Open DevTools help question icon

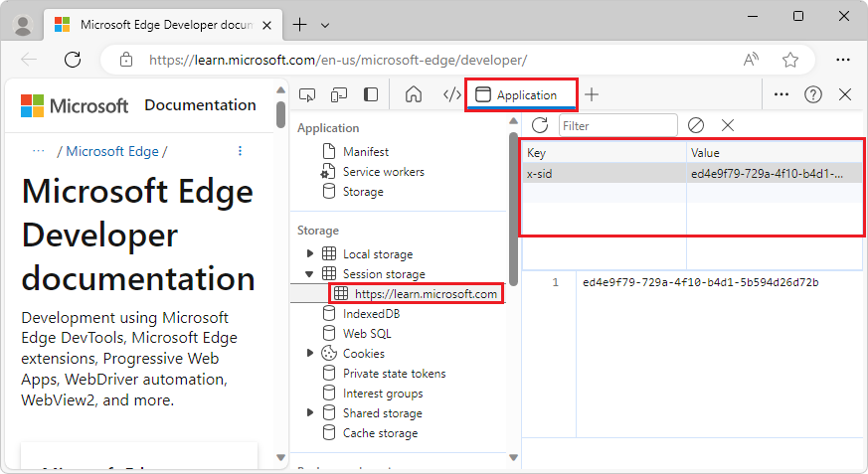click(812, 94)
